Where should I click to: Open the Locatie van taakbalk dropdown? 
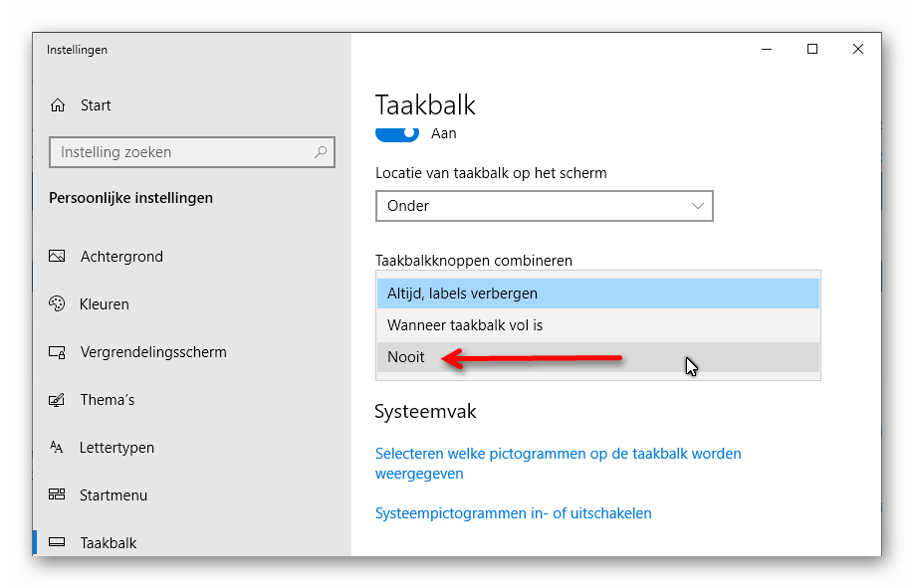pyautogui.click(x=544, y=206)
